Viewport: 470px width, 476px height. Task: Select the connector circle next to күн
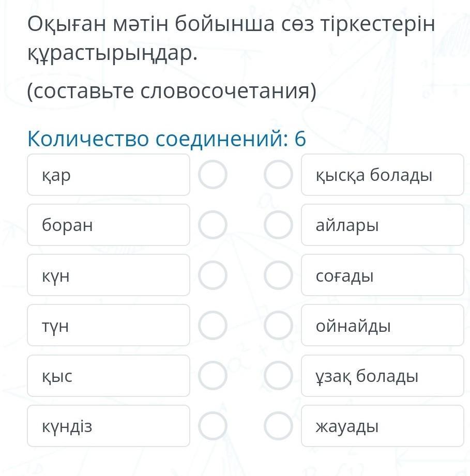click(x=213, y=275)
